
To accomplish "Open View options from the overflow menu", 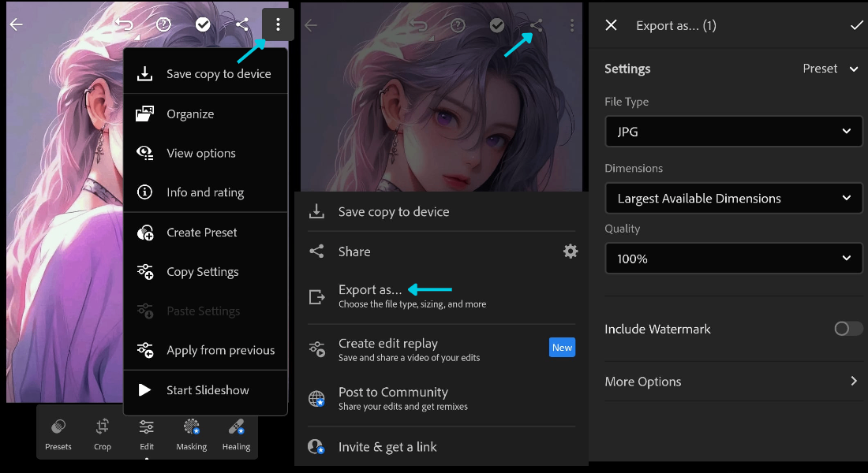I will pyautogui.click(x=205, y=153).
